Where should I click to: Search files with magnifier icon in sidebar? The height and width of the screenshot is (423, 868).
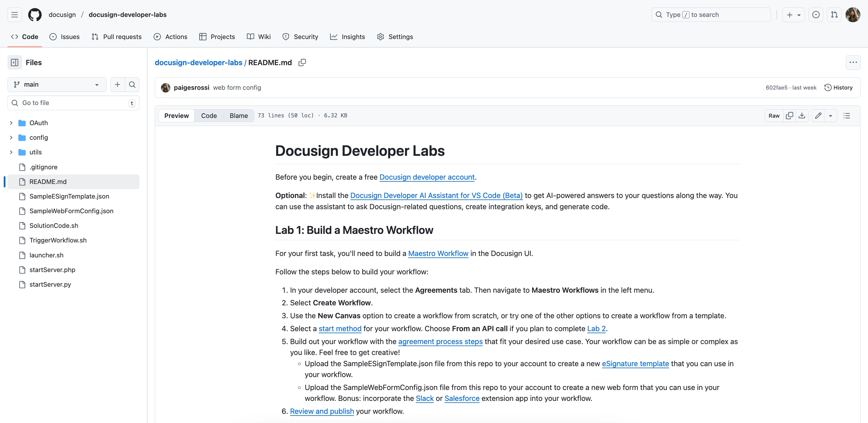pyautogui.click(x=132, y=85)
